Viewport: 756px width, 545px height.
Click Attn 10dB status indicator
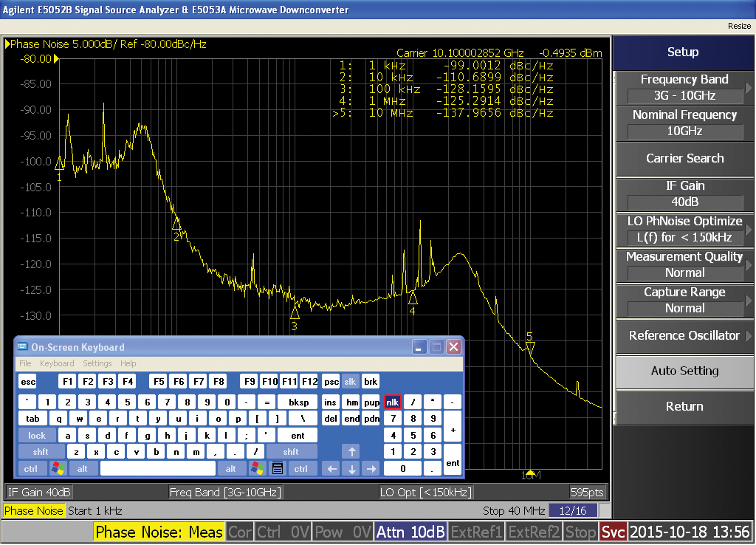410,532
